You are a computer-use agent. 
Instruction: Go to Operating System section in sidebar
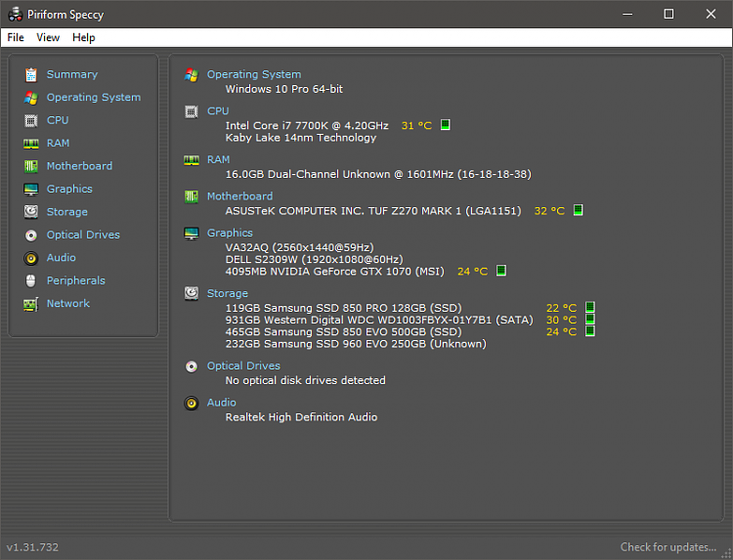(x=94, y=97)
